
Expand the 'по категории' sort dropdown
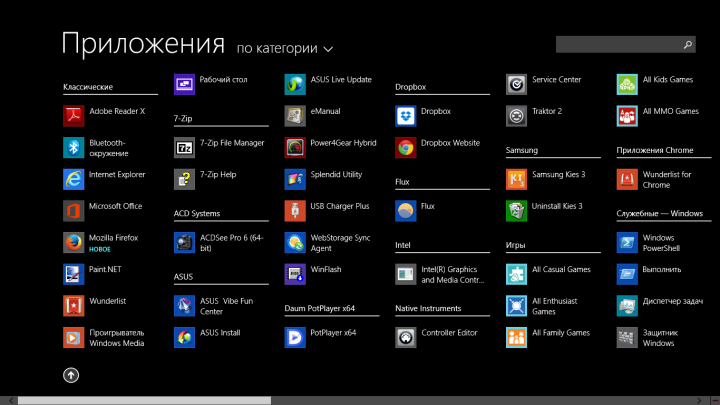[285, 48]
